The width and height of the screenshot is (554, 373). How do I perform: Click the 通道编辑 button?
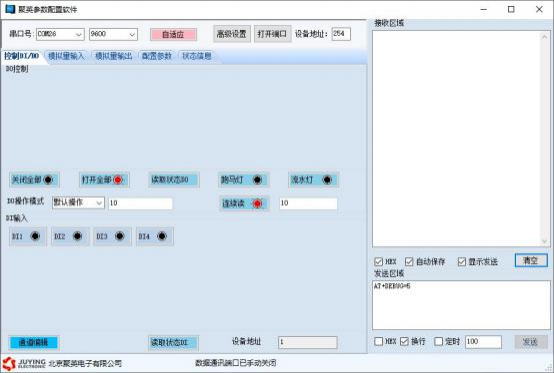(34, 343)
